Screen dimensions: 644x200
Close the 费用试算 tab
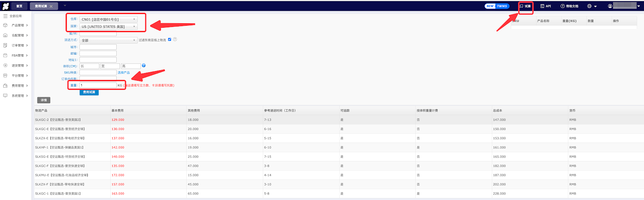[51, 6]
